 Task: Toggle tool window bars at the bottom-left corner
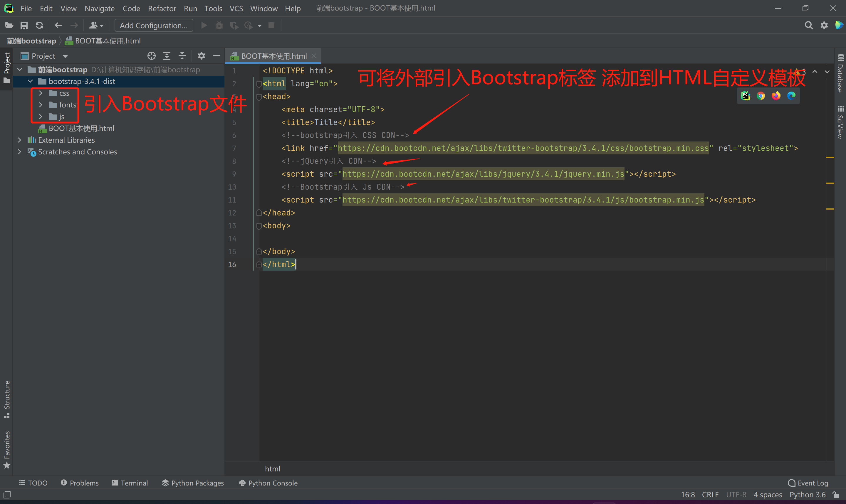pyautogui.click(x=7, y=495)
